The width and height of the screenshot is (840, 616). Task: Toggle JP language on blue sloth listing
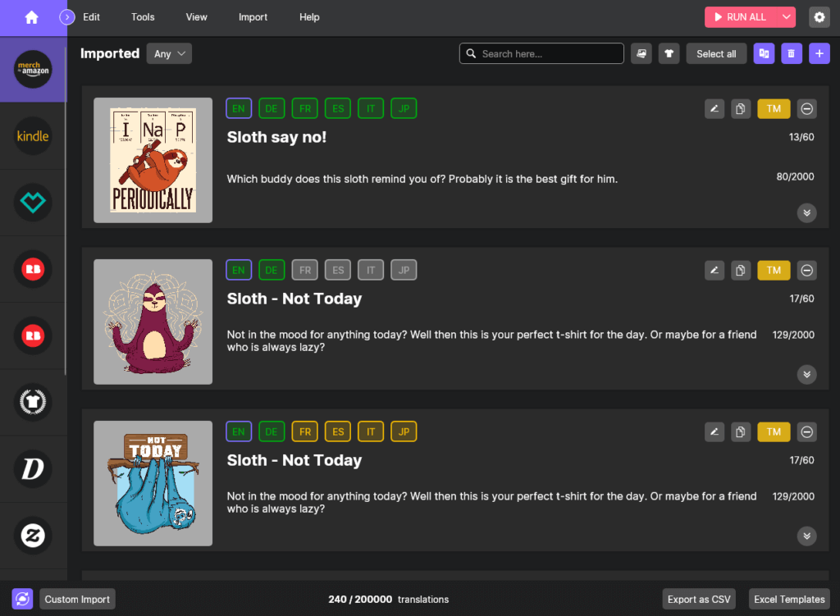point(404,431)
